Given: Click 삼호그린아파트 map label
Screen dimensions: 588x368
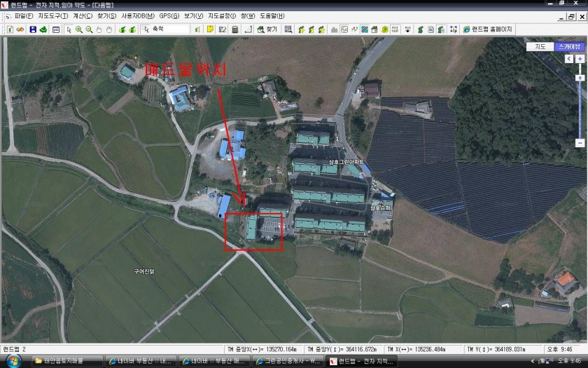Looking at the screenshot, I should (346, 162).
